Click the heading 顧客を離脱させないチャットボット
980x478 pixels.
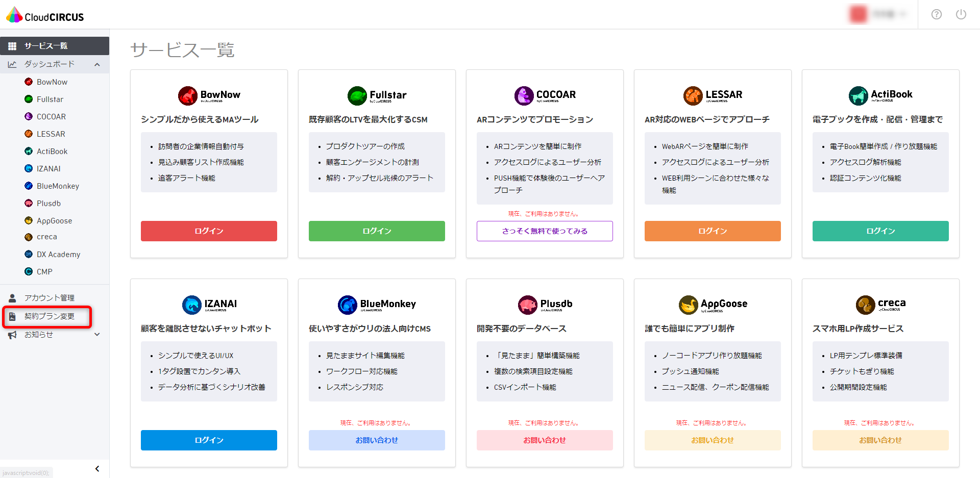pos(206,329)
